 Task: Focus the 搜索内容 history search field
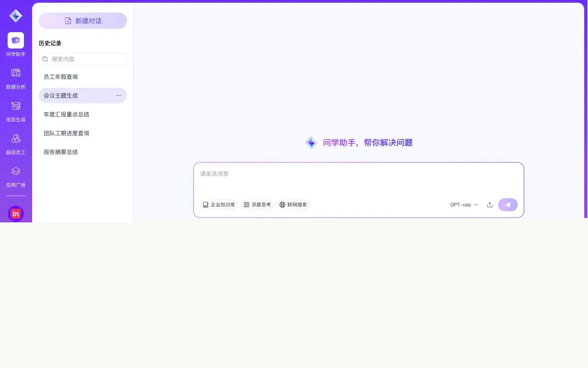point(83,59)
